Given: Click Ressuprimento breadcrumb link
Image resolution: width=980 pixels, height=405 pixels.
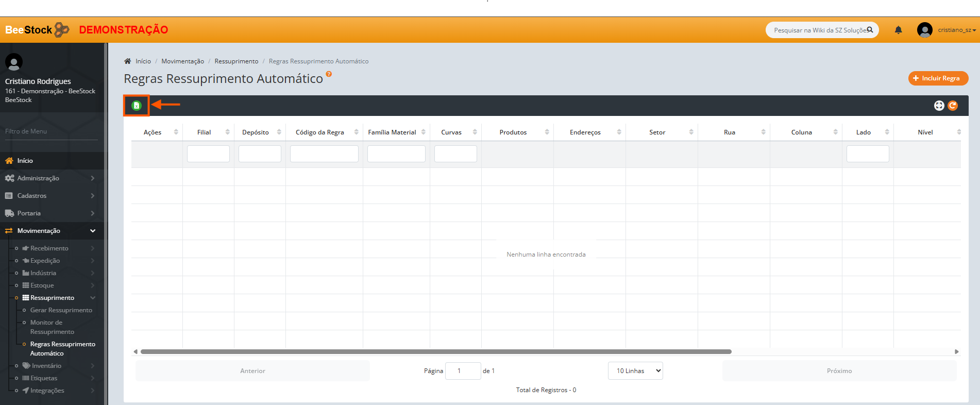Looking at the screenshot, I should (236, 61).
